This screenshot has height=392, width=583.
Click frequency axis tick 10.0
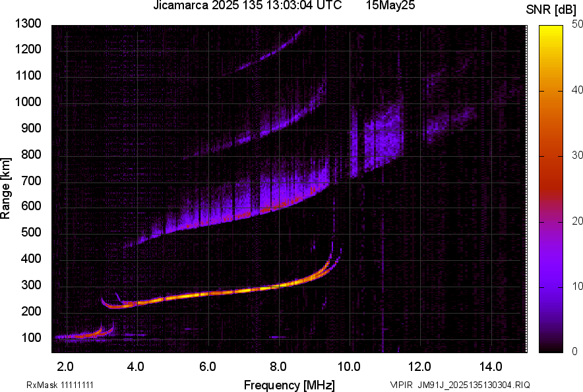(349, 367)
